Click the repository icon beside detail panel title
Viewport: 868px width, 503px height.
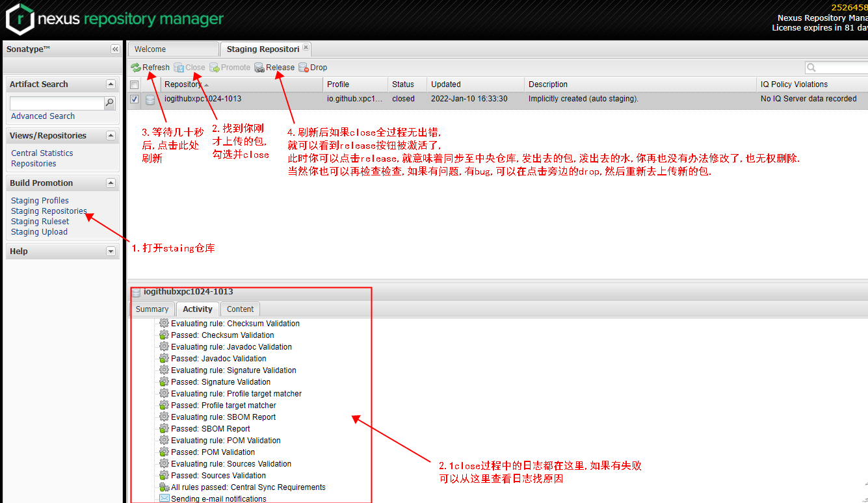(x=136, y=292)
